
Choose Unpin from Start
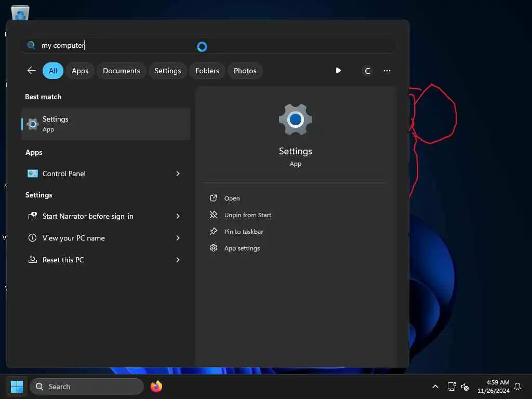(248, 215)
